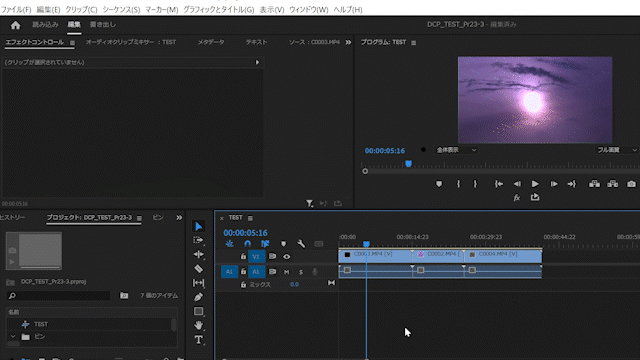
Task: Select the Type tool
Action: click(x=198, y=340)
